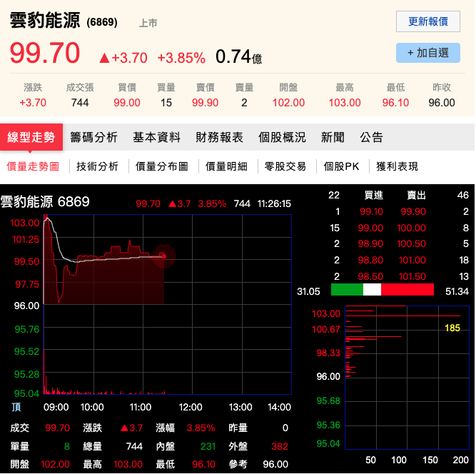Screen dimensions: 476x474
Task: Click ask price 101.00 in order book
Action: click(412, 260)
